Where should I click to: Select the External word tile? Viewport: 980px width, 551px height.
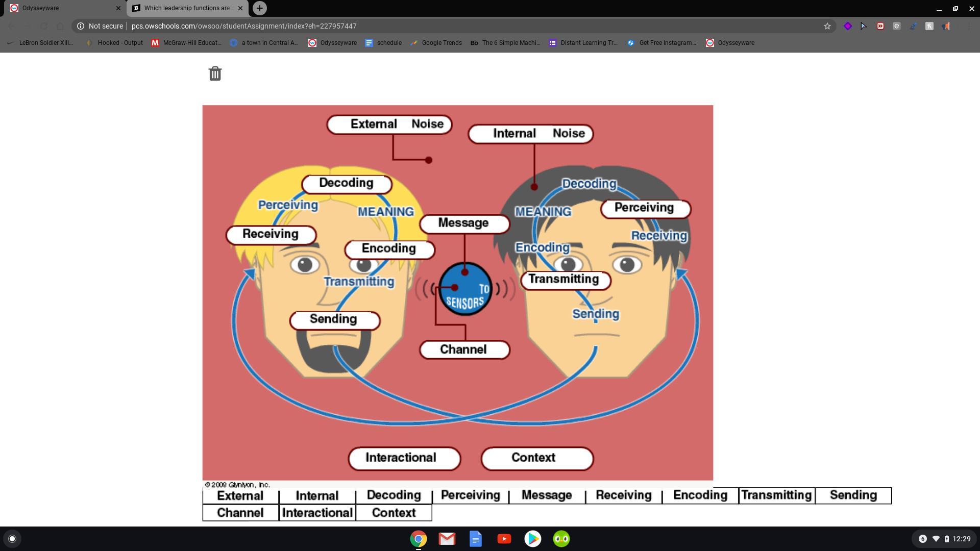[240, 496]
